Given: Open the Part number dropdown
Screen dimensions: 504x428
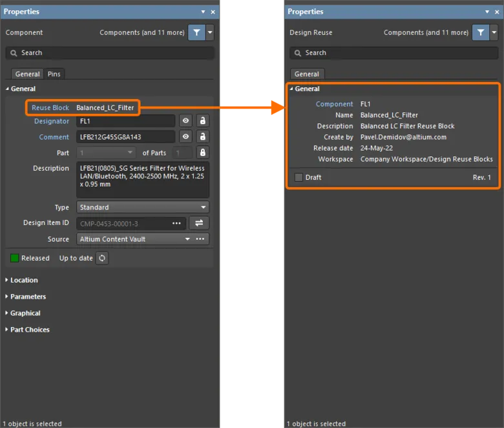Looking at the screenshot, I should 106,153.
